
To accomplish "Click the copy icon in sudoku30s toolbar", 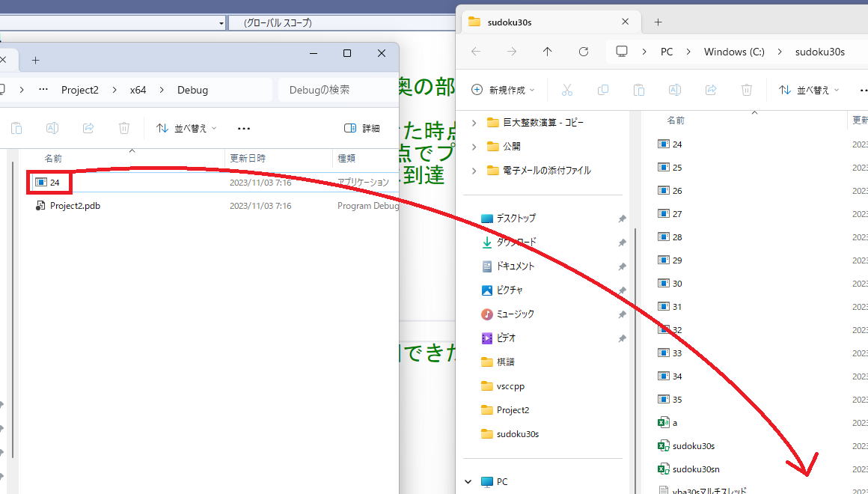I will click(x=603, y=90).
